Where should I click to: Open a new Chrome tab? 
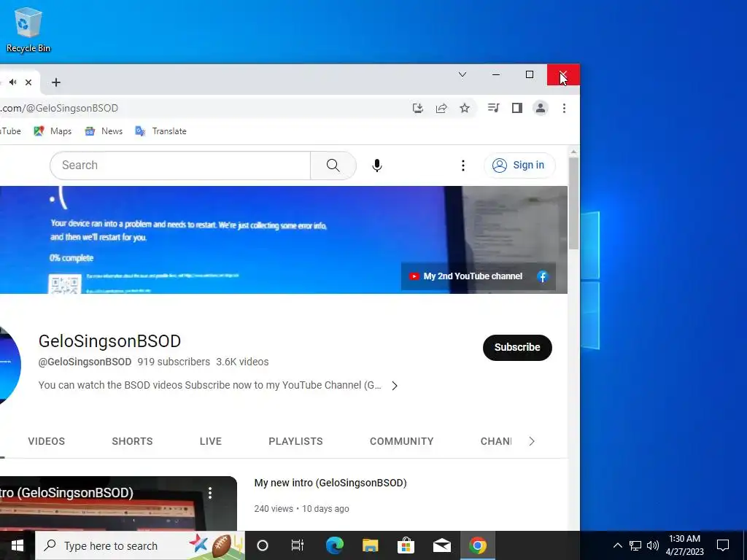[x=55, y=82]
